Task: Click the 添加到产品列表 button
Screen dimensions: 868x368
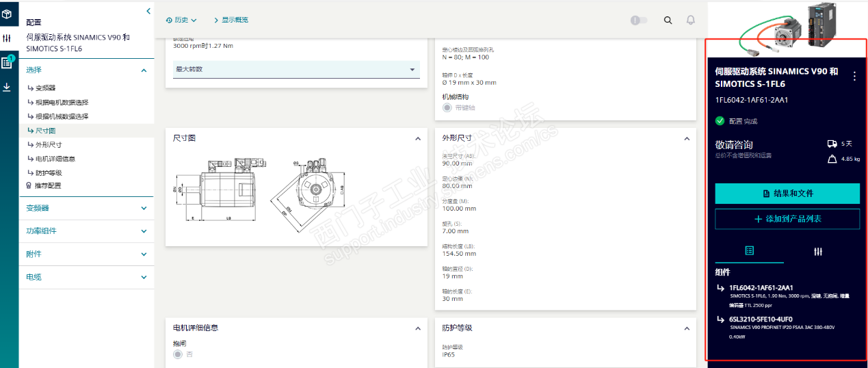Action: click(787, 219)
